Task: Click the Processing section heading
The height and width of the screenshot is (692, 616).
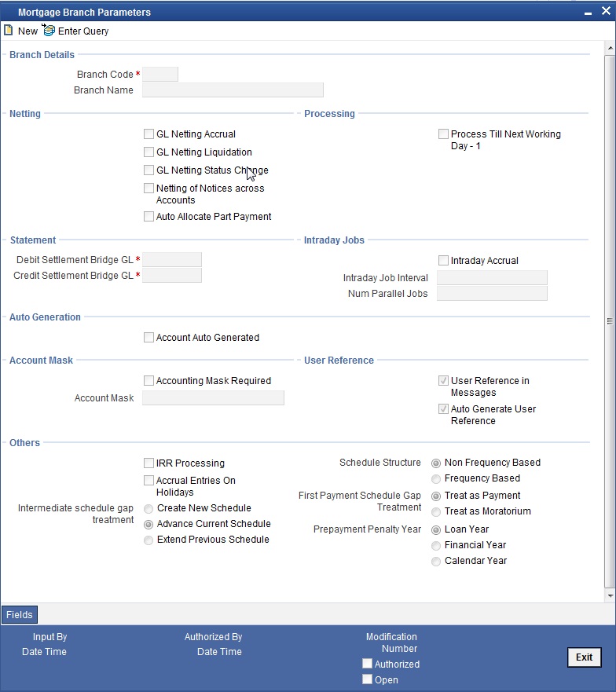Action: (x=329, y=113)
